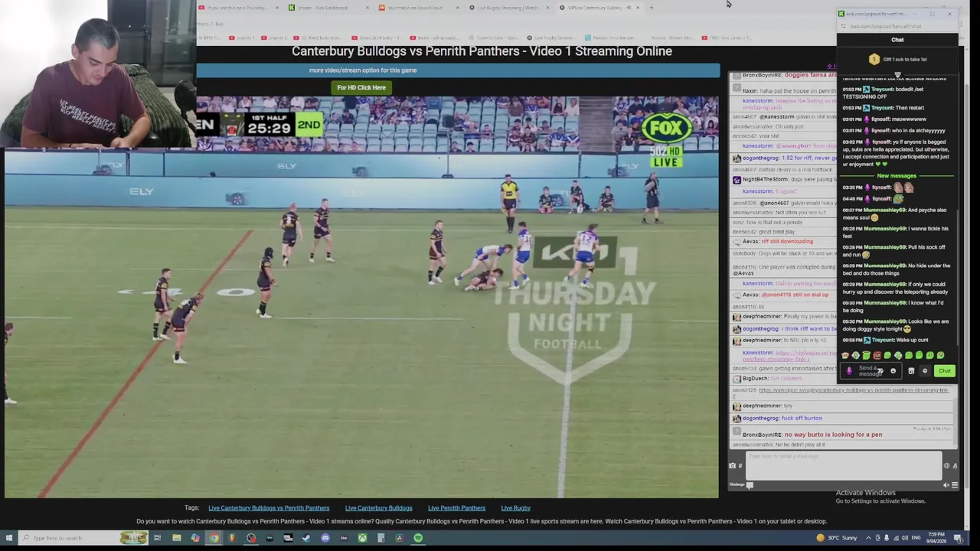This screenshot has width=980, height=551.
Task: Click the round icon right of stream chat input
Action: pyautogui.click(x=946, y=465)
